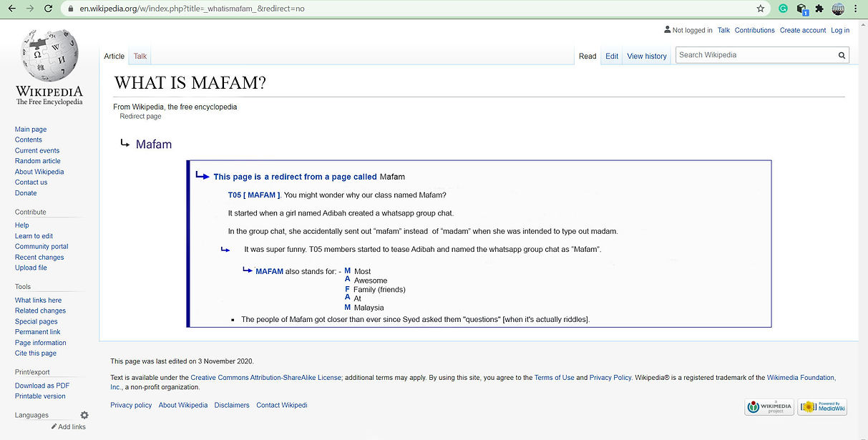The image size is (868, 440).
Task: Open Related changes link
Action: [40, 311]
